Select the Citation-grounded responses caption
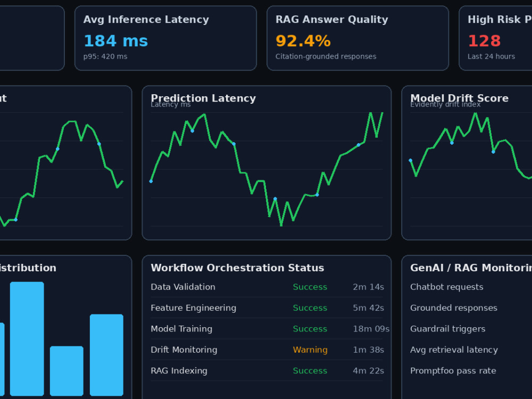Image resolution: width=532 pixels, height=399 pixels. 326,56
